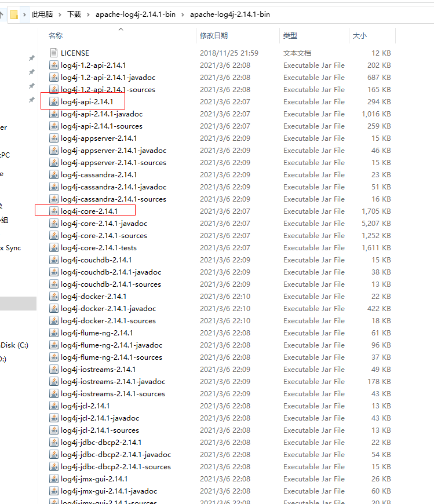Select the file log4j-iostreams-2.14.1-javadoc

[x=113, y=382]
